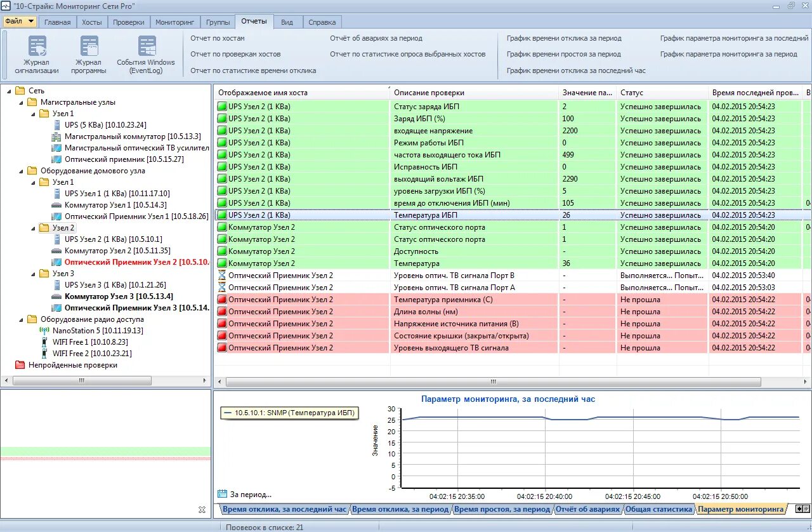Screen dimensions: 812x532
Task: Click red status icon of Длина волны (нм) row
Action: click(222, 312)
